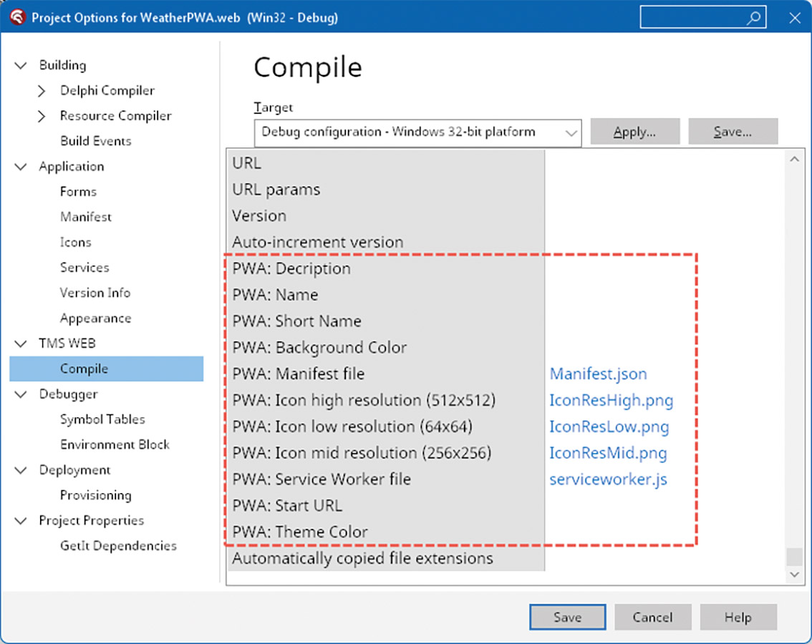Open the Target configuration dropdown
Image resolution: width=812 pixels, height=644 pixels.
(571, 132)
